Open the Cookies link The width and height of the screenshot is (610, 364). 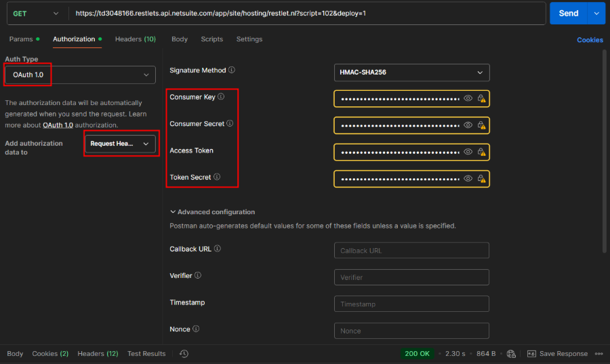[x=590, y=40]
